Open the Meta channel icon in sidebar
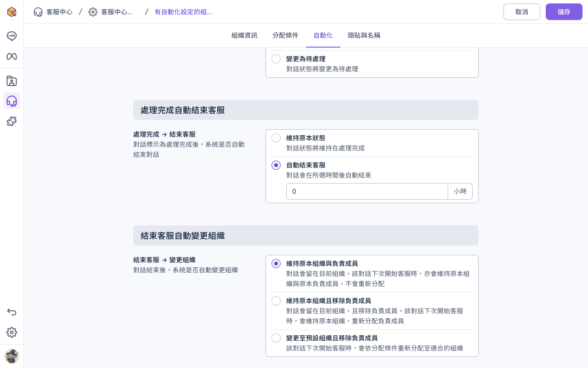Image resolution: width=588 pixels, height=368 pixels. [x=11, y=56]
